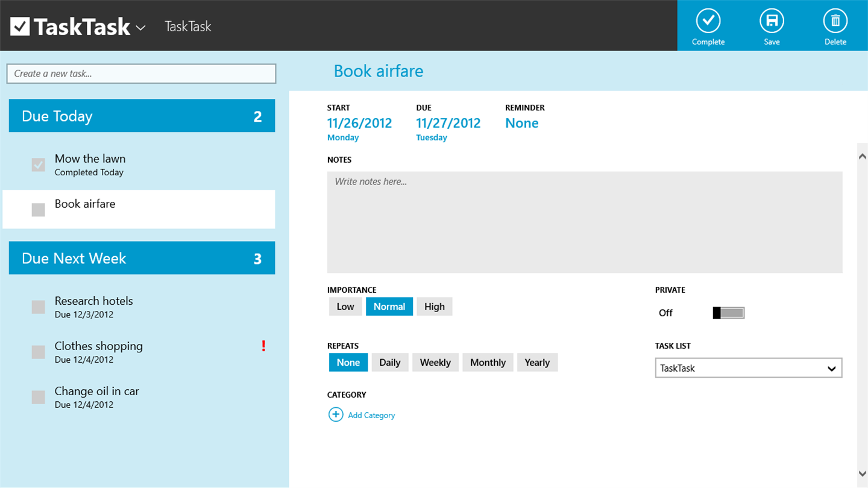The width and height of the screenshot is (868, 488).
Task: Set task to repeat Monthly
Action: 488,362
